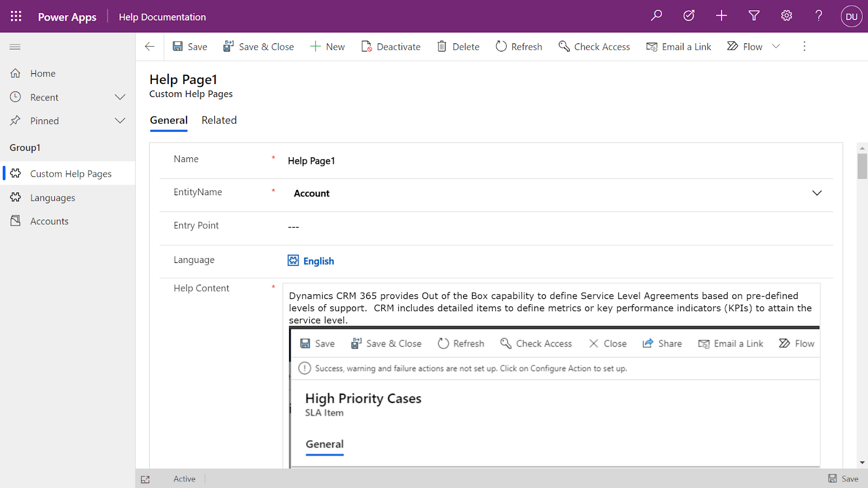Screen dimensions: 868x488
Task: Click the scrollbar down arrow
Action: 862,463
